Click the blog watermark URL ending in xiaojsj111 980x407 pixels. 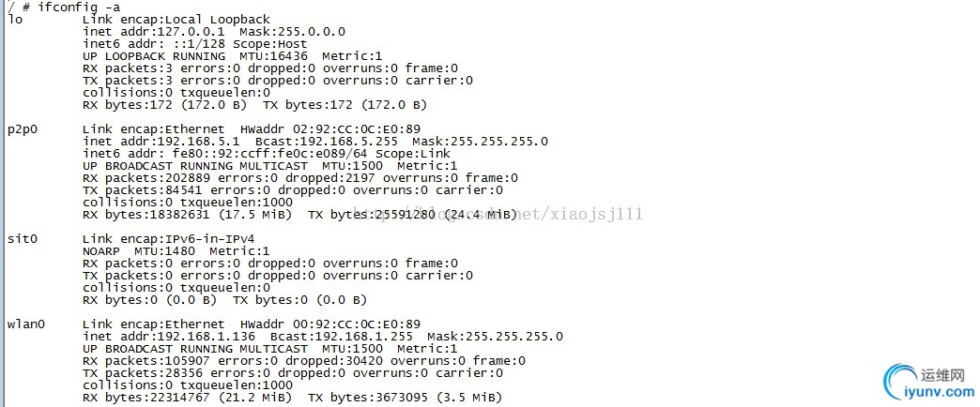tap(526, 214)
